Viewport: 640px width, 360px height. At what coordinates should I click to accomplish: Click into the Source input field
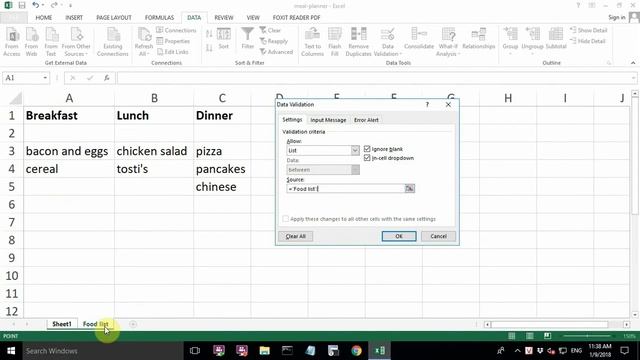(345, 189)
